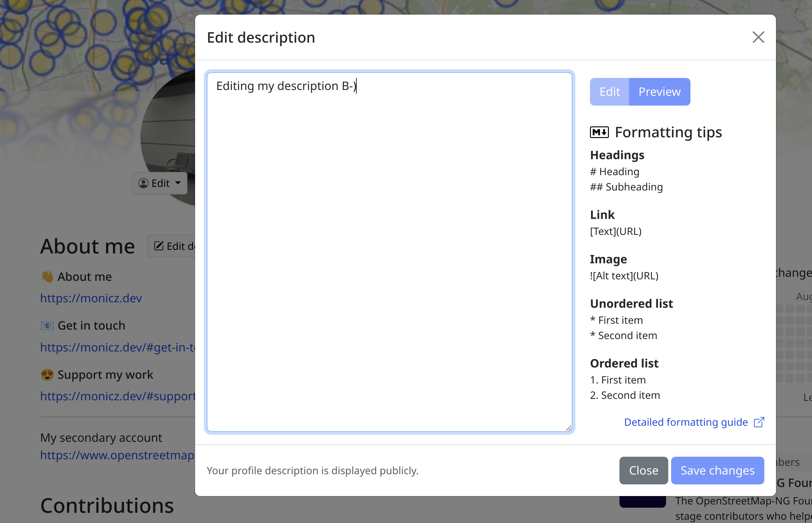Screen dimensions: 812x523
Task: Click the waving hand emoji
Action: pyautogui.click(x=47, y=276)
